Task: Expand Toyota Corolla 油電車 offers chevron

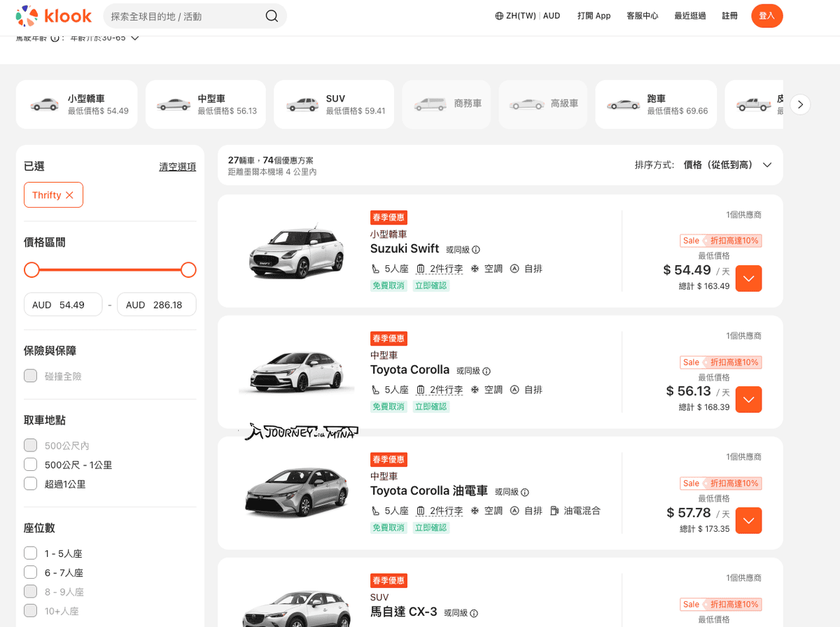Action: tap(748, 521)
